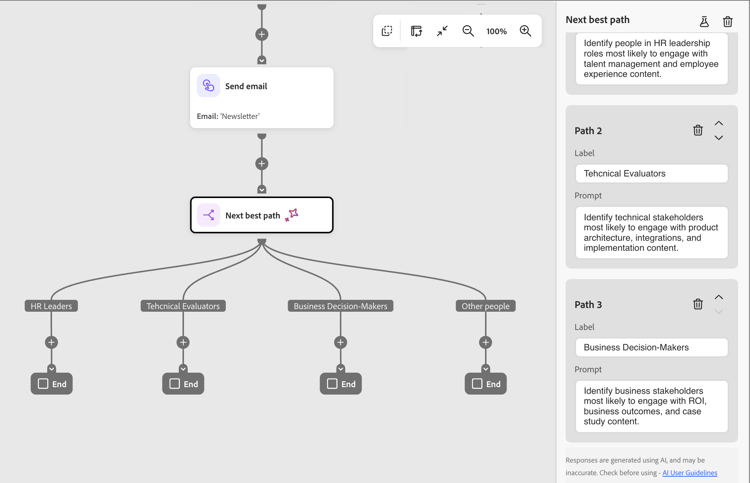Add a node above Send email with plus
Screen dimensions: 750x483
pos(262,34)
